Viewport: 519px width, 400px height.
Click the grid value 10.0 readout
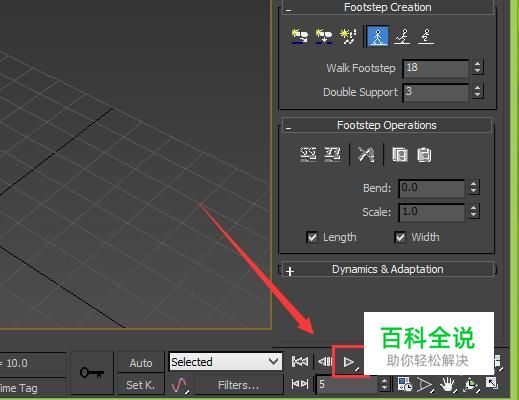coord(17,363)
